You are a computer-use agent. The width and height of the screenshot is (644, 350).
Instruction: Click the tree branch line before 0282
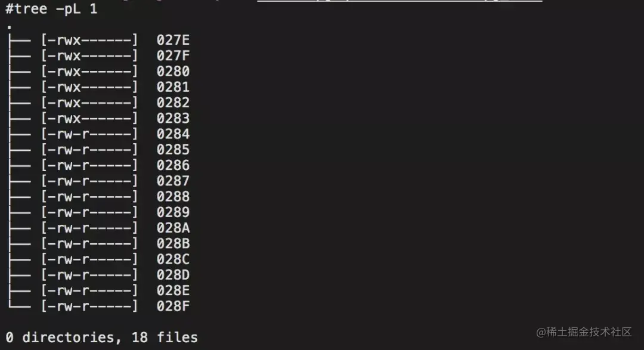(19, 103)
